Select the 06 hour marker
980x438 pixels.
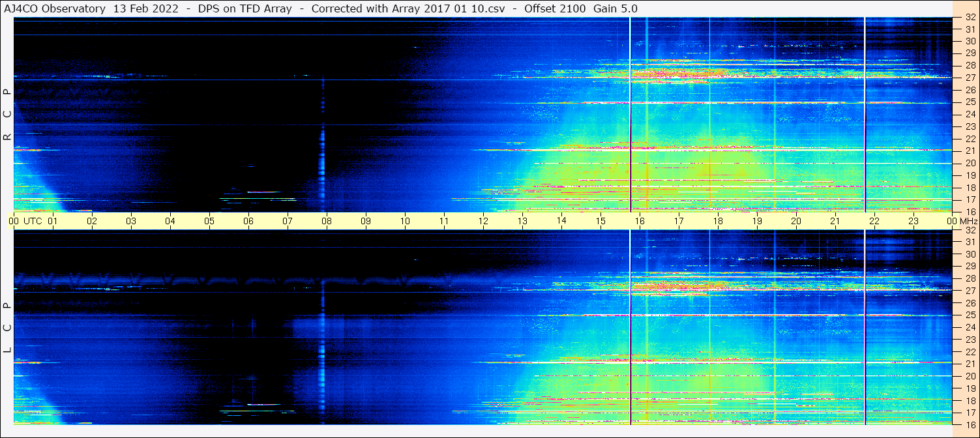(248, 221)
